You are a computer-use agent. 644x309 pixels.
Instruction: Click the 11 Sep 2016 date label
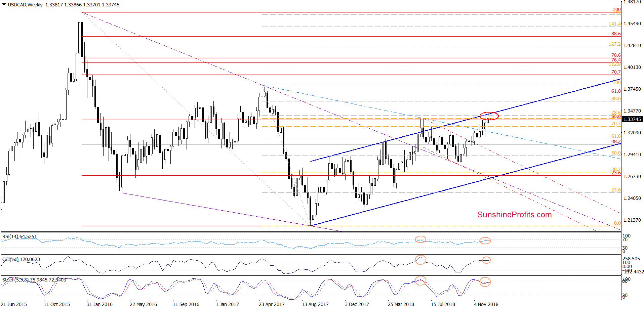coord(186,304)
